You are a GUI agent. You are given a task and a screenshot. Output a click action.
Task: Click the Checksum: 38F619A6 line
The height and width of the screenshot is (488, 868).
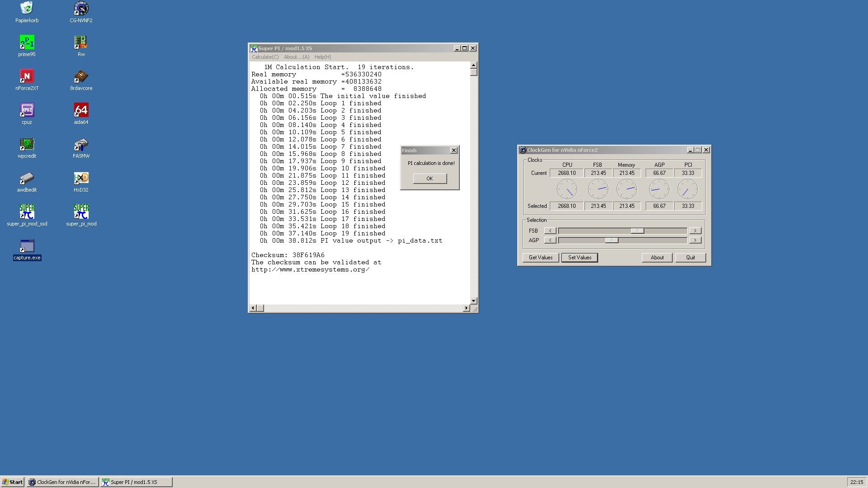(288, 255)
